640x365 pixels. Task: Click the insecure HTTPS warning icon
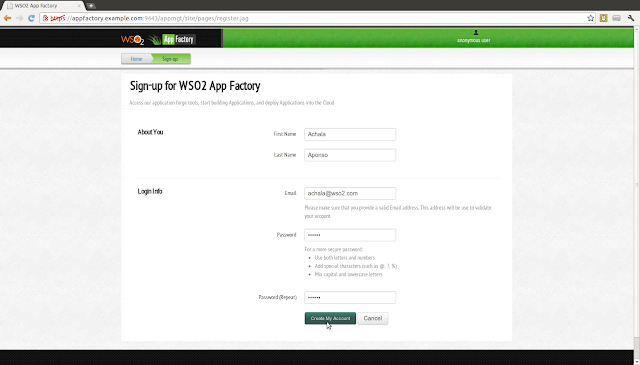[x=46, y=18]
